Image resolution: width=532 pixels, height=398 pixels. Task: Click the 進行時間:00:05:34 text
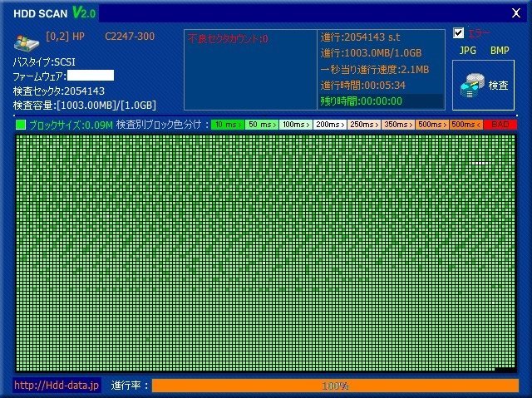(x=363, y=85)
